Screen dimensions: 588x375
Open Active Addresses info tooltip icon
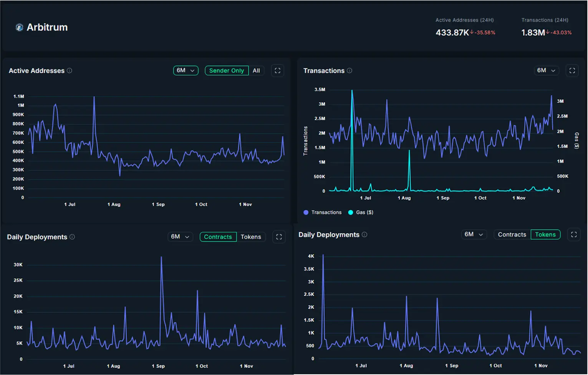pyautogui.click(x=70, y=71)
